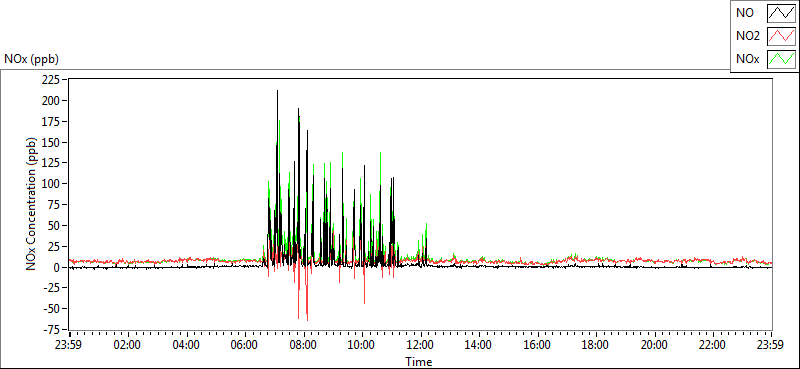Click the -75 y-axis minimum value
The height and width of the screenshot is (369, 800).
pos(51,329)
